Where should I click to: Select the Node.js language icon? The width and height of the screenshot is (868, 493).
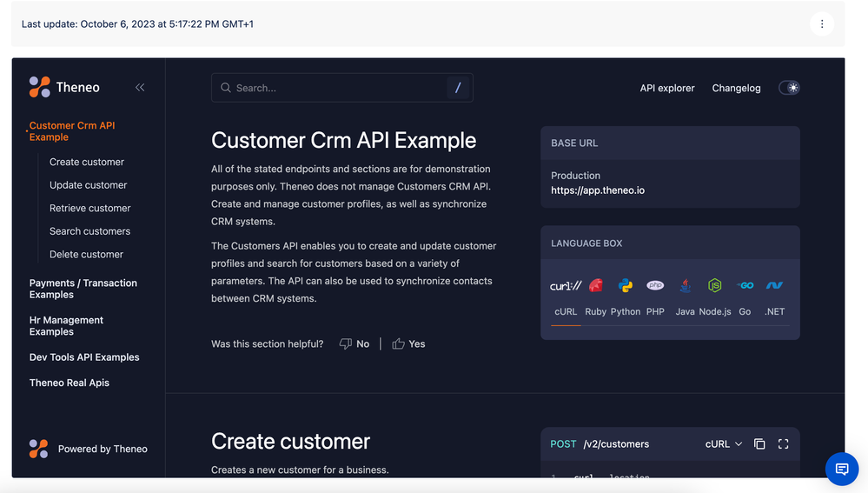[x=715, y=285]
